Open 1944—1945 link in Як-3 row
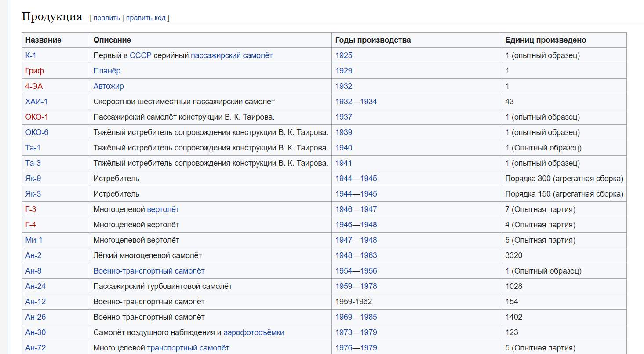The width and height of the screenshot is (644, 354). 356,194
